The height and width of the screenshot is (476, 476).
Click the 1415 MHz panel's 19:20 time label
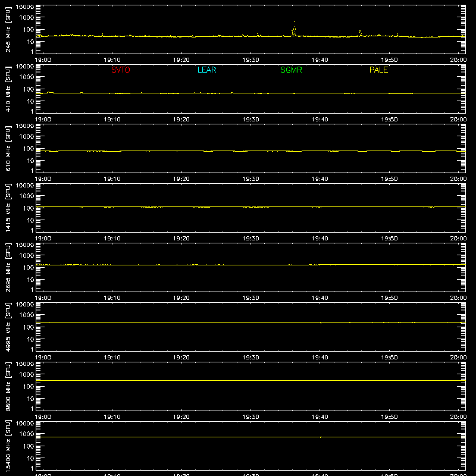point(181,239)
